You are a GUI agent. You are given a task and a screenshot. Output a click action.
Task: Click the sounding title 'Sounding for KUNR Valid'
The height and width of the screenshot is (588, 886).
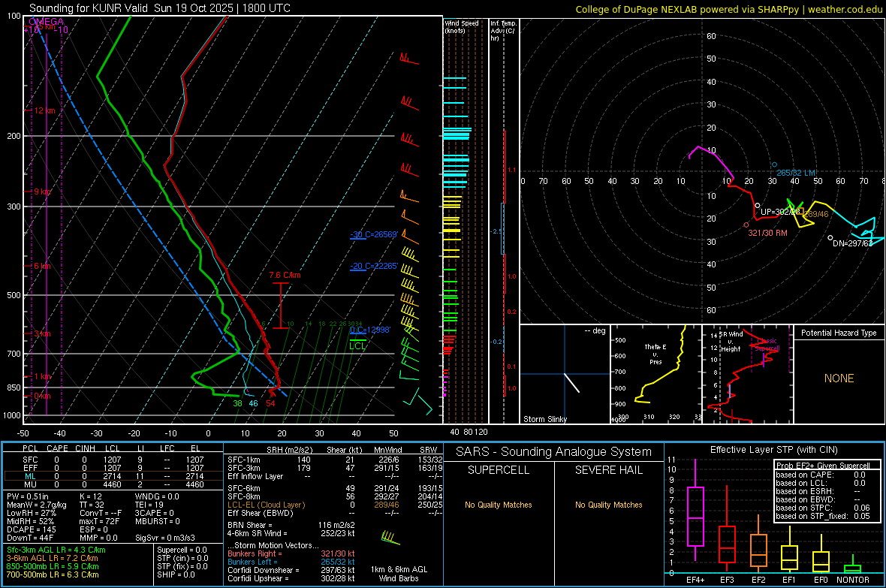coord(89,8)
